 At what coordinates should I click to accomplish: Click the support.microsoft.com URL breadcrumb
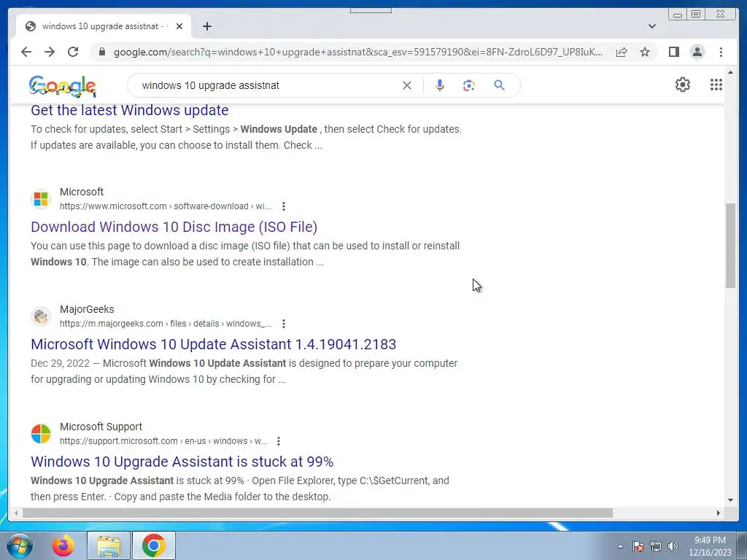tap(163, 441)
